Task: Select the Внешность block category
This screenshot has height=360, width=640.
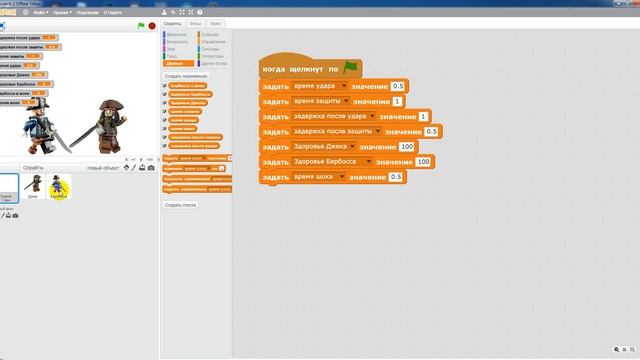Action: click(x=177, y=42)
